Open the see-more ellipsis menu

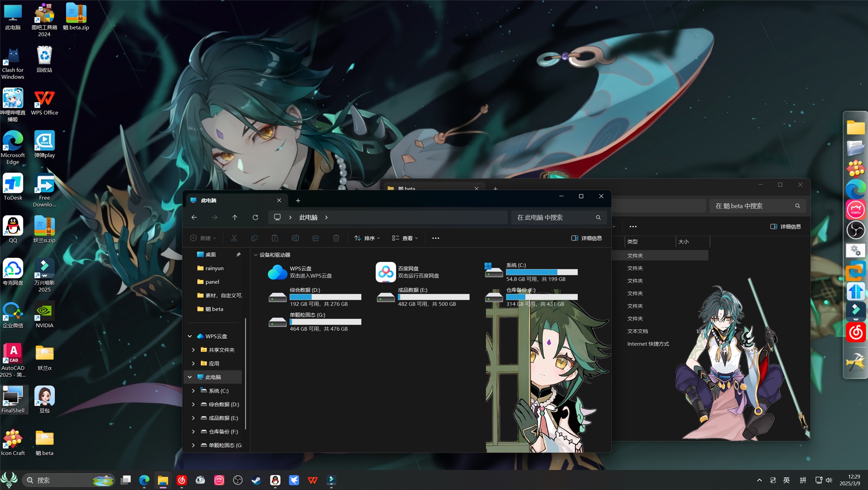435,238
